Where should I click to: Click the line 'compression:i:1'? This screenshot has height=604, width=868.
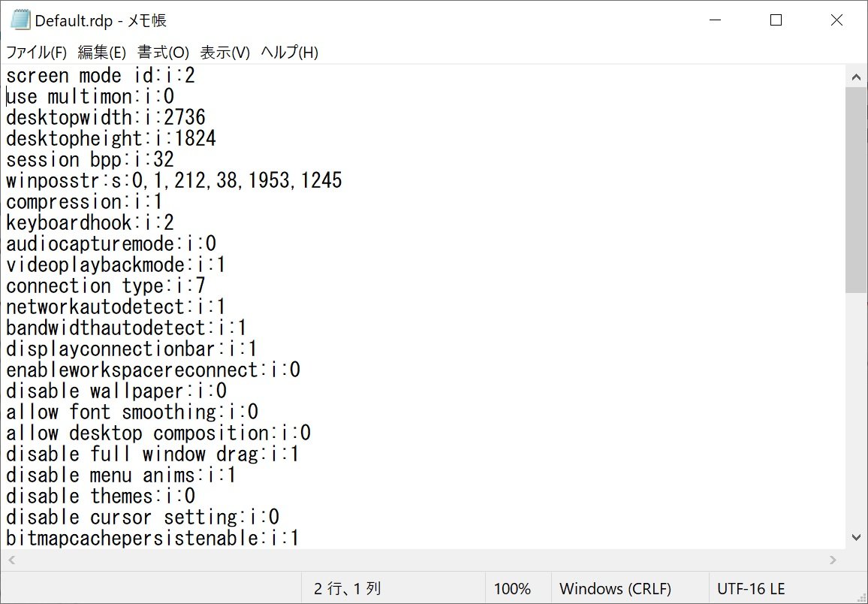click(x=85, y=201)
